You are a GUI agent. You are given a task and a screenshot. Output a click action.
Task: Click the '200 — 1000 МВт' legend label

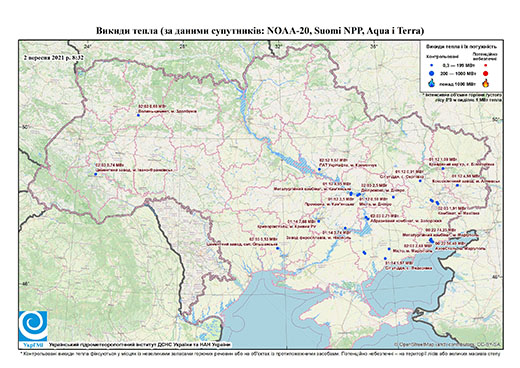[457, 74]
